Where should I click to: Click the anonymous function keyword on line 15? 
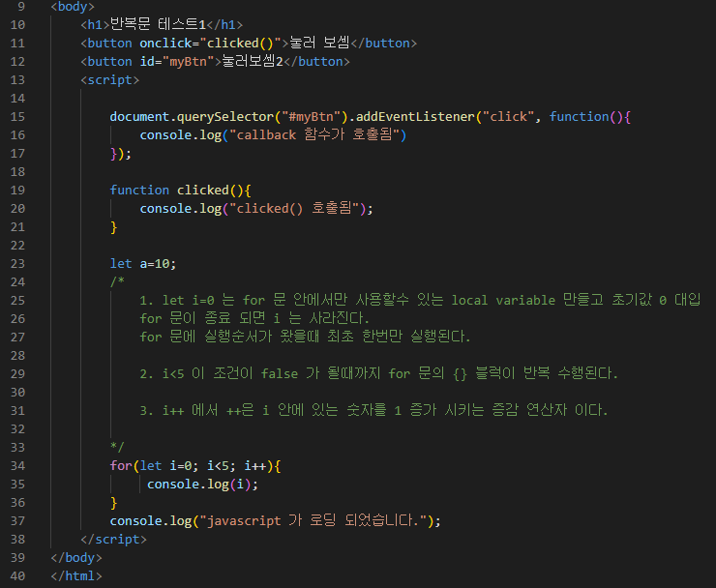coord(579,117)
